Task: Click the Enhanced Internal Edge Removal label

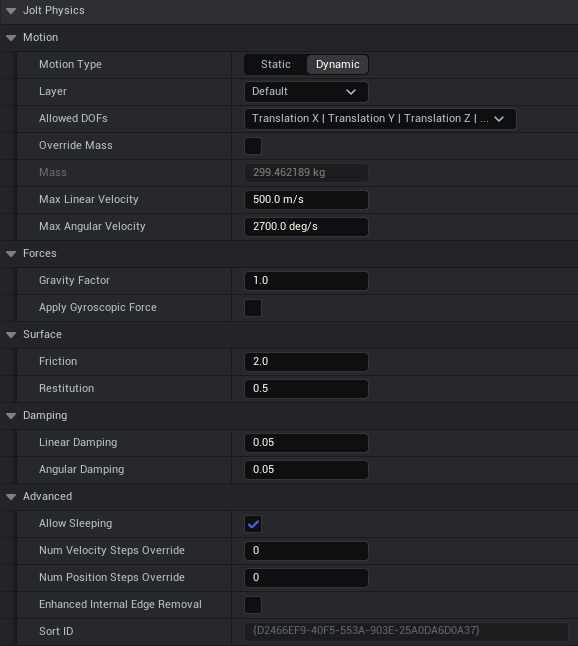Action: coord(120,604)
